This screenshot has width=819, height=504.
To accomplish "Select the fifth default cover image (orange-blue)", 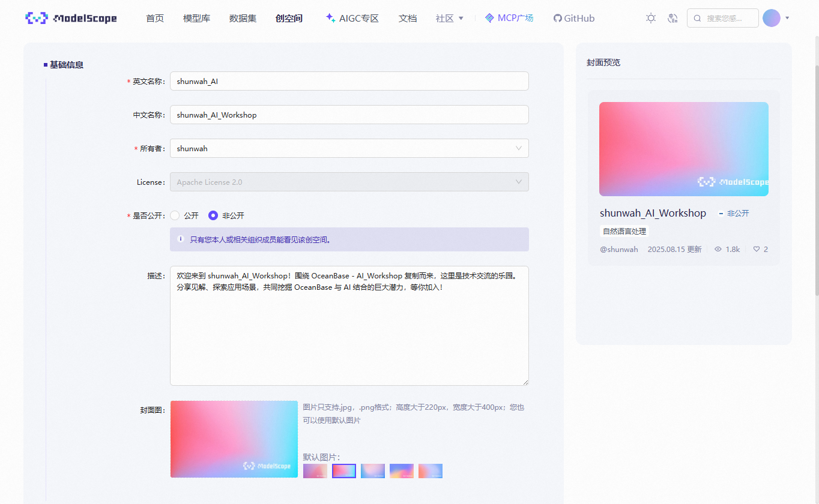I will (x=431, y=471).
